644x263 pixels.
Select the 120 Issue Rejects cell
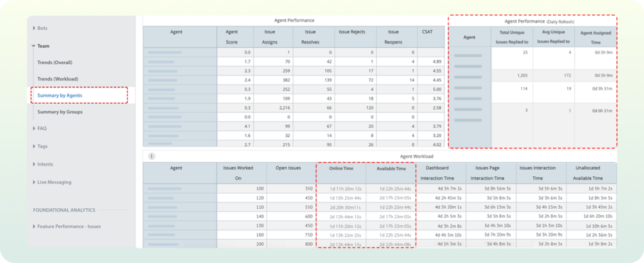pos(355,108)
